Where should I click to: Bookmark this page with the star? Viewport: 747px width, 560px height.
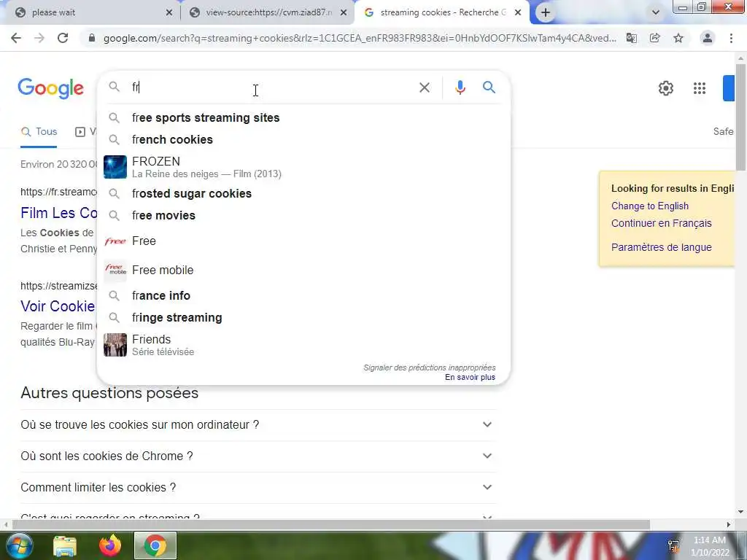678,38
